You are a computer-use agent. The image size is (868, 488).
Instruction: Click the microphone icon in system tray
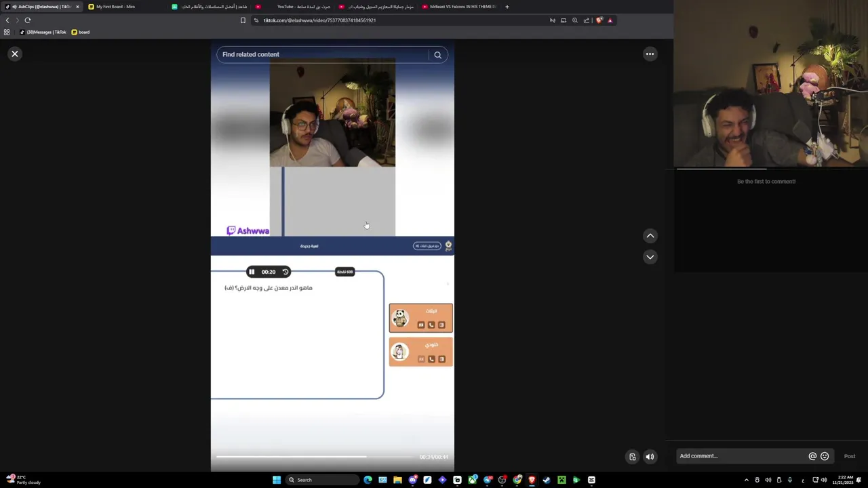pyautogui.click(x=790, y=480)
